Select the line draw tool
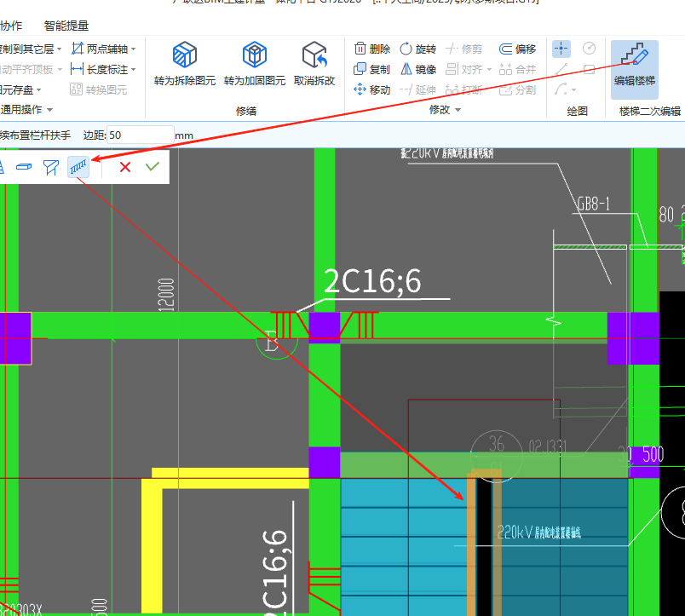The width and height of the screenshot is (685, 616). pyautogui.click(x=561, y=70)
